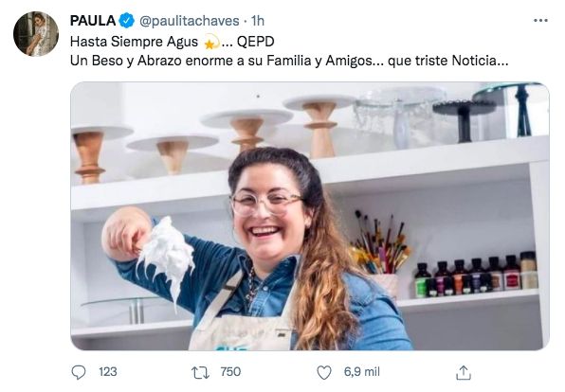Click the row of coloring bottles in photo
Viewport: 565px width, 392px height.
476,275
